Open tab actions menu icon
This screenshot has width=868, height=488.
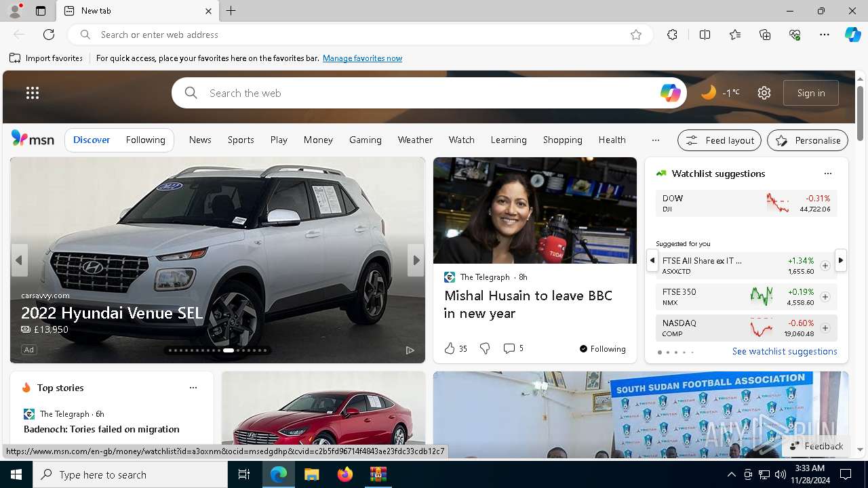click(41, 11)
